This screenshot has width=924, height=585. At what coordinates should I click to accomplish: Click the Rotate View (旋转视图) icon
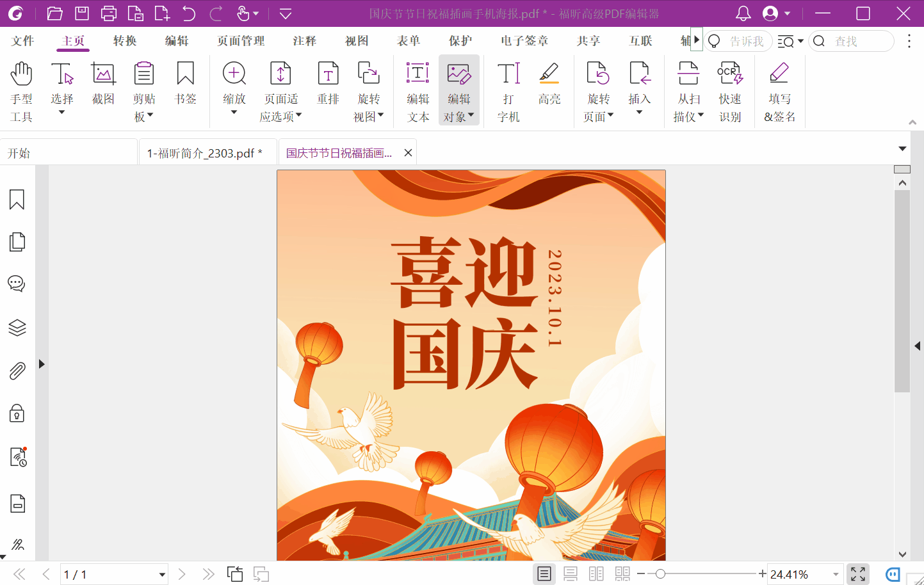click(x=369, y=74)
